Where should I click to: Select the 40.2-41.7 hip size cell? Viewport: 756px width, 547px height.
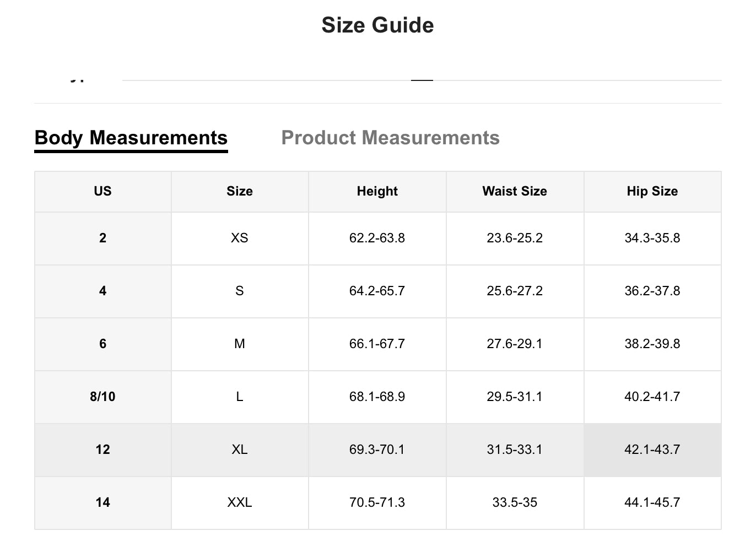(652, 397)
